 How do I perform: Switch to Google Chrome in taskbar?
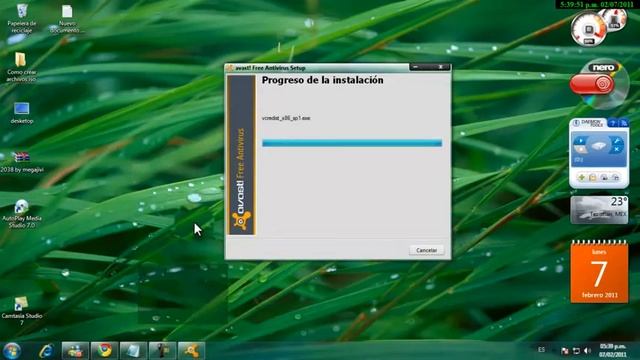click(x=104, y=351)
